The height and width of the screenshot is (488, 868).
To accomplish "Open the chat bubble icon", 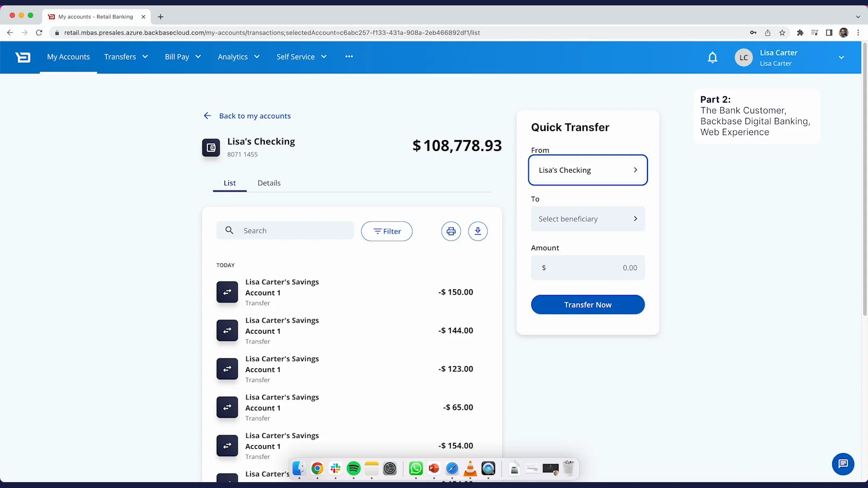I will [x=843, y=464].
